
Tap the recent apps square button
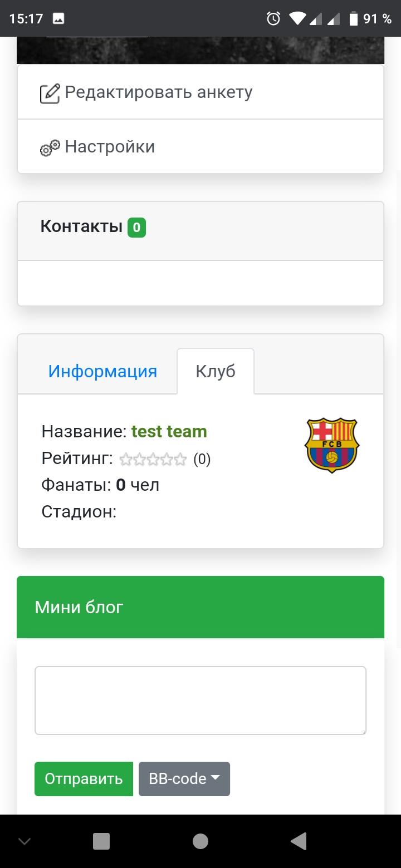[101, 841]
